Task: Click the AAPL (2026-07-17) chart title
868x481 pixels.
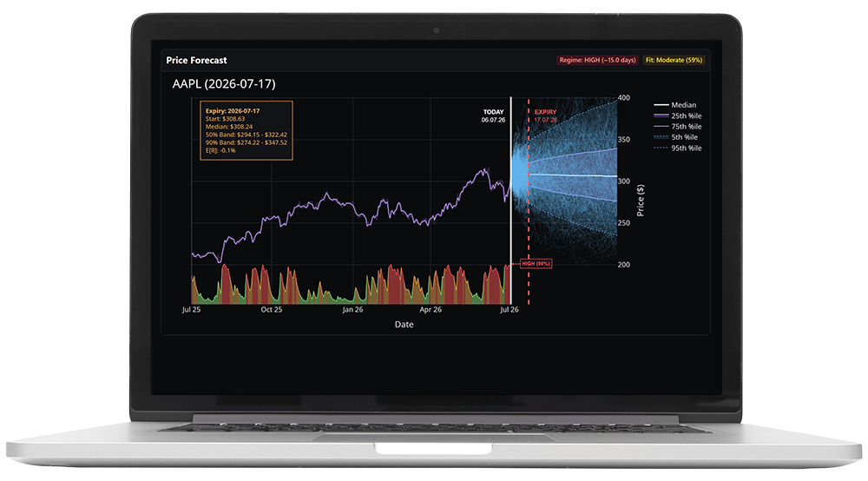Action: coord(224,83)
